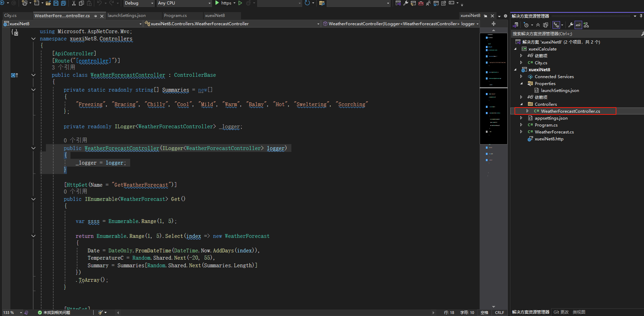Open the Debug configuration dropdown
This screenshot has width=644, height=316.
[139, 3]
